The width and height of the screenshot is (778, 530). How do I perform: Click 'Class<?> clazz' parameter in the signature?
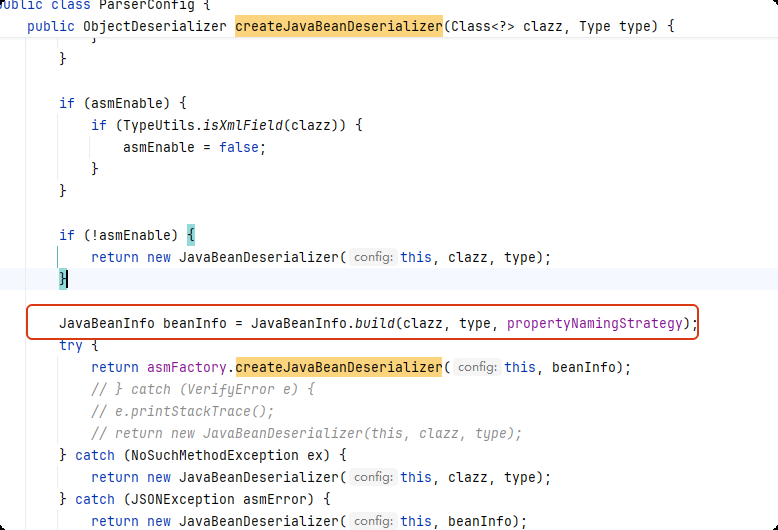coord(507,26)
